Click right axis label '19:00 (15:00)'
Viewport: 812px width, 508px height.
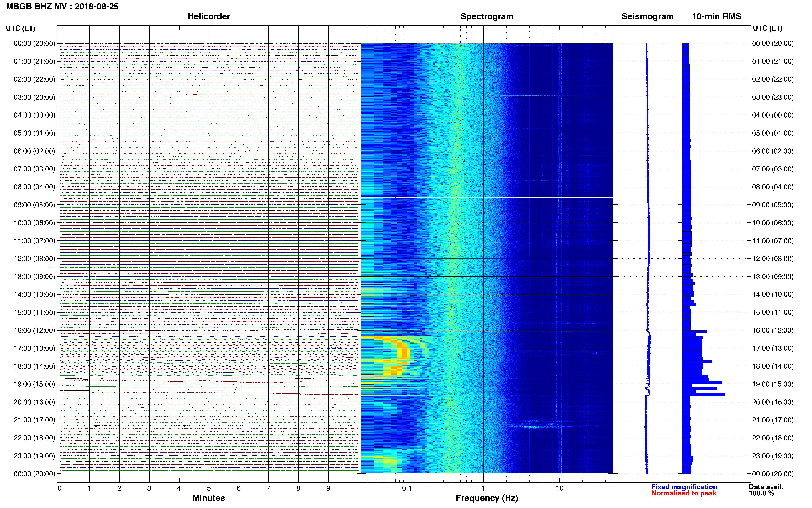click(x=773, y=384)
